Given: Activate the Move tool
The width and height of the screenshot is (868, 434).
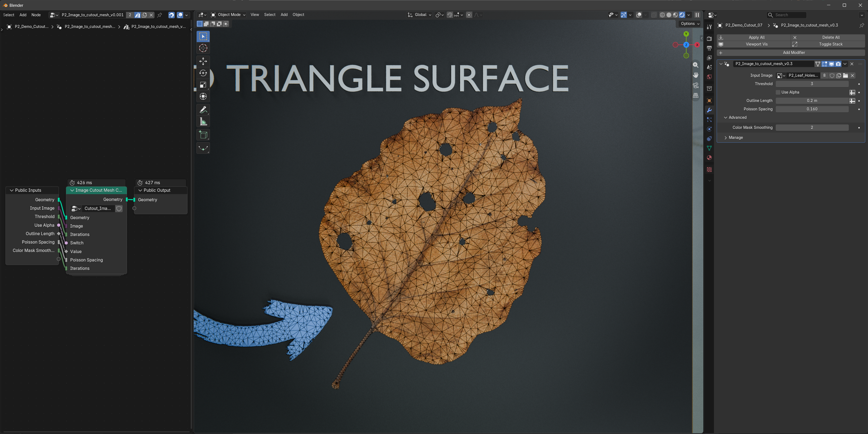Looking at the screenshot, I should 203,61.
